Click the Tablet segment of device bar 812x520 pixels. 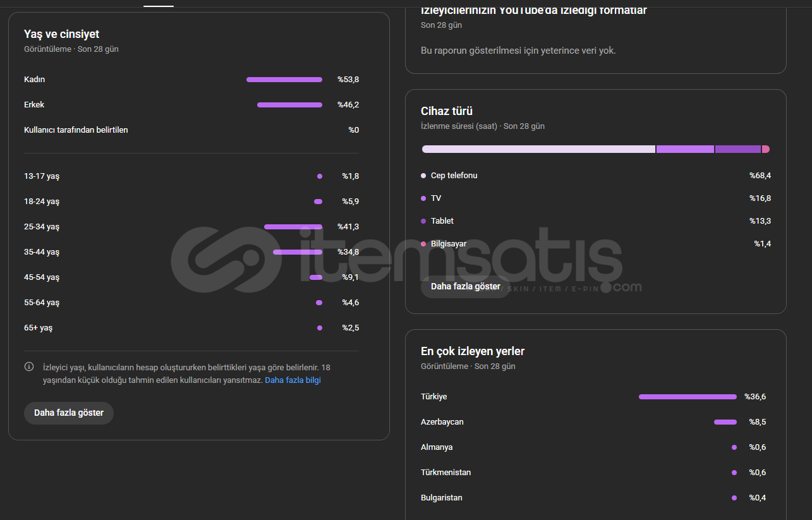pyautogui.click(x=737, y=149)
